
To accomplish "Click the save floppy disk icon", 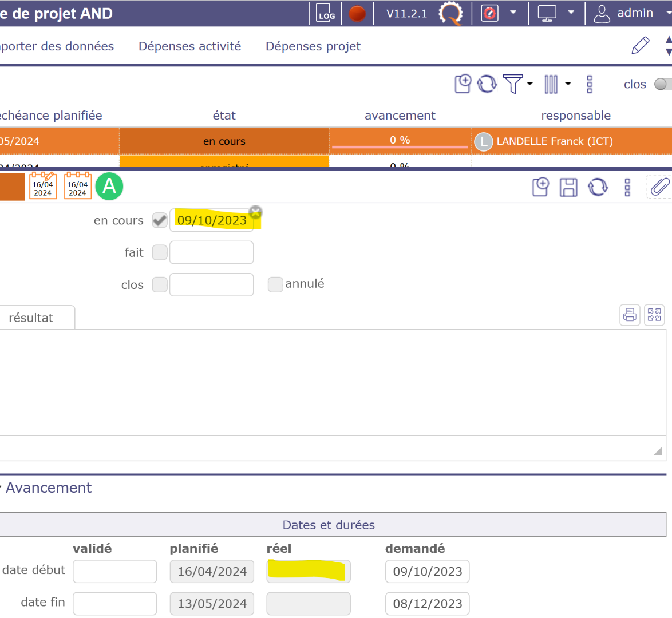I will pos(568,187).
